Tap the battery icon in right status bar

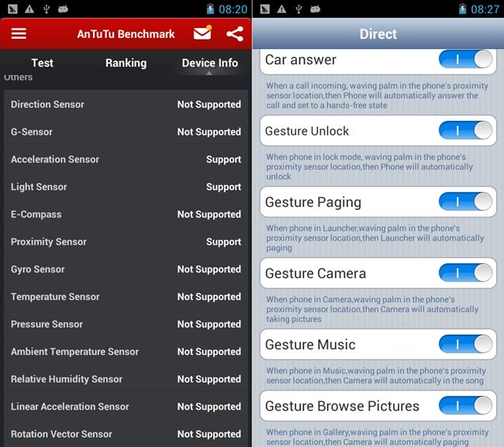pyautogui.click(x=461, y=9)
